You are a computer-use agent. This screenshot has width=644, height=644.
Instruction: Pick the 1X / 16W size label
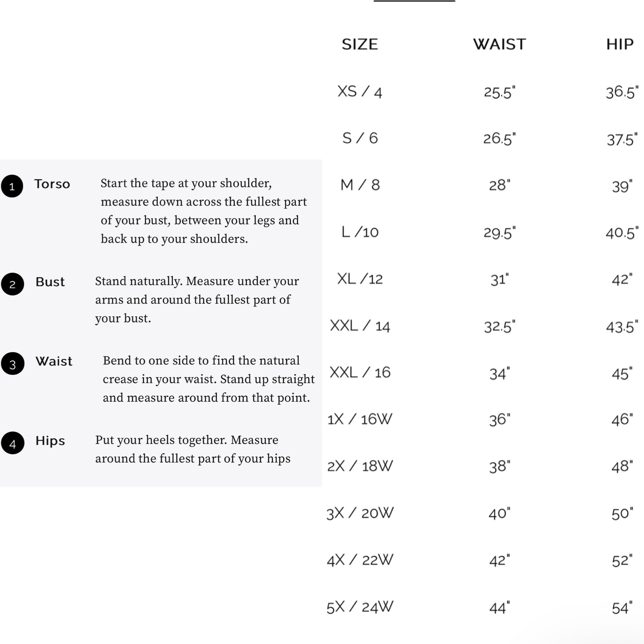(360, 419)
